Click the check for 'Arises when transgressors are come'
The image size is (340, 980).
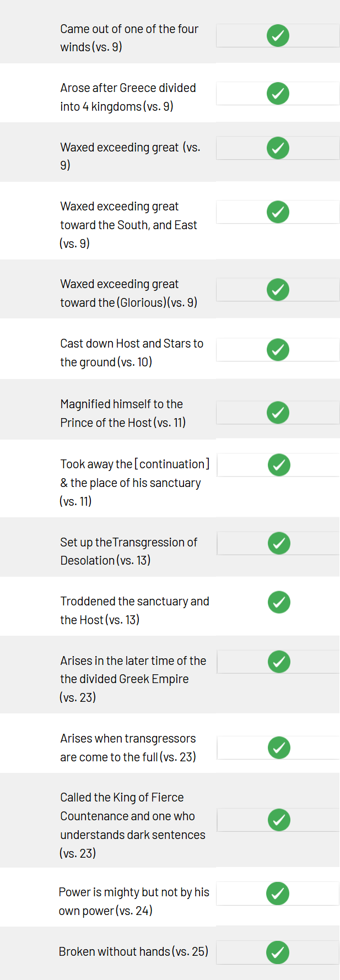pyautogui.click(x=279, y=748)
